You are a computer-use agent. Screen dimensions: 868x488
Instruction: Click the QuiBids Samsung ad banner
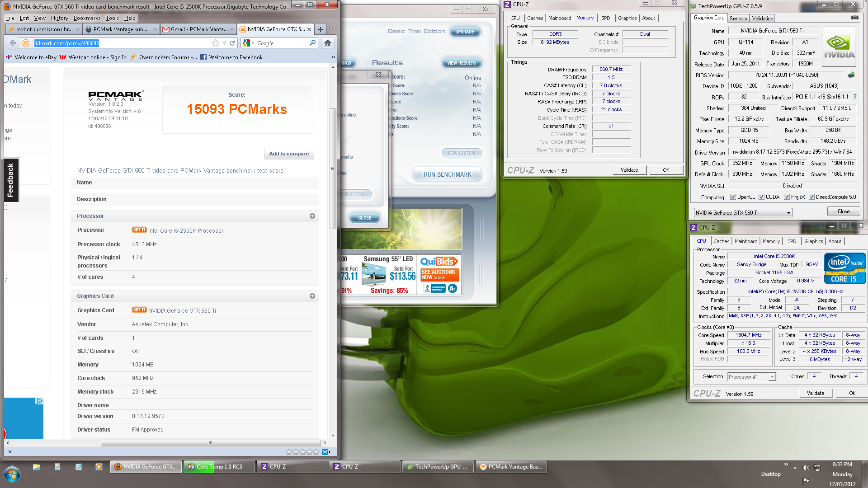coord(401,274)
